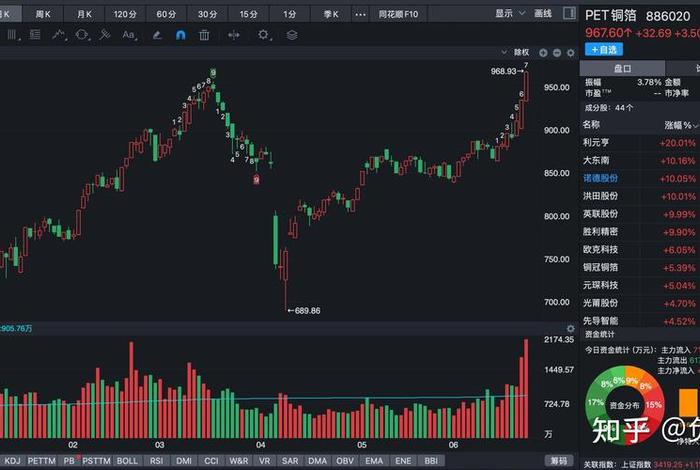Switch to 30分 period tab
Image resolution: width=700 pixels, height=470 pixels.
coord(208,14)
